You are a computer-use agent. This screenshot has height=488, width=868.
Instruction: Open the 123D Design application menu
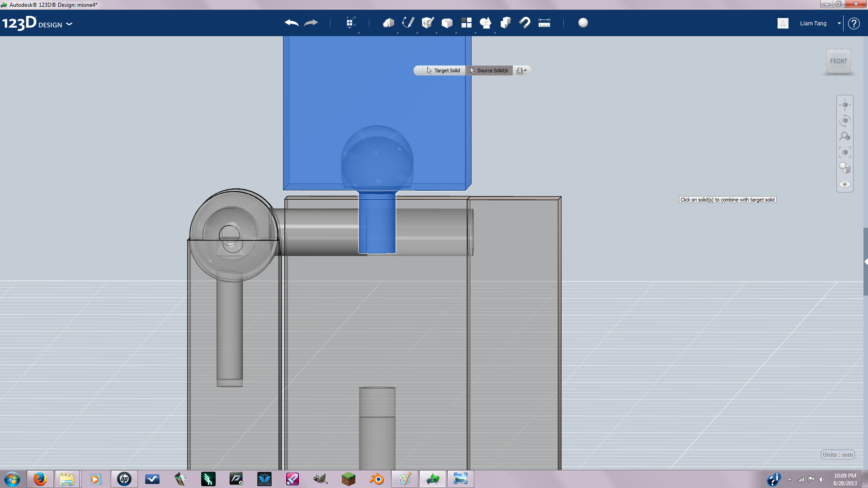pos(37,23)
